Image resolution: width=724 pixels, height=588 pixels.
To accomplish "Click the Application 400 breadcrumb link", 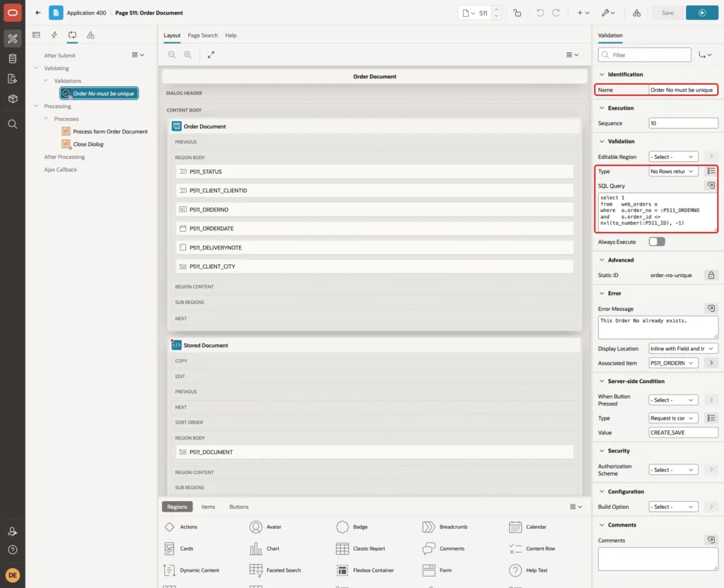I will pyautogui.click(x=86, y=13).
